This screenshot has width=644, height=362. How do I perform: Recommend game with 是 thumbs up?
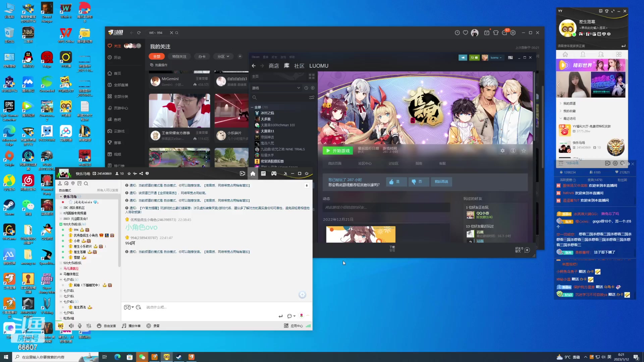click(x=396, y=182)
